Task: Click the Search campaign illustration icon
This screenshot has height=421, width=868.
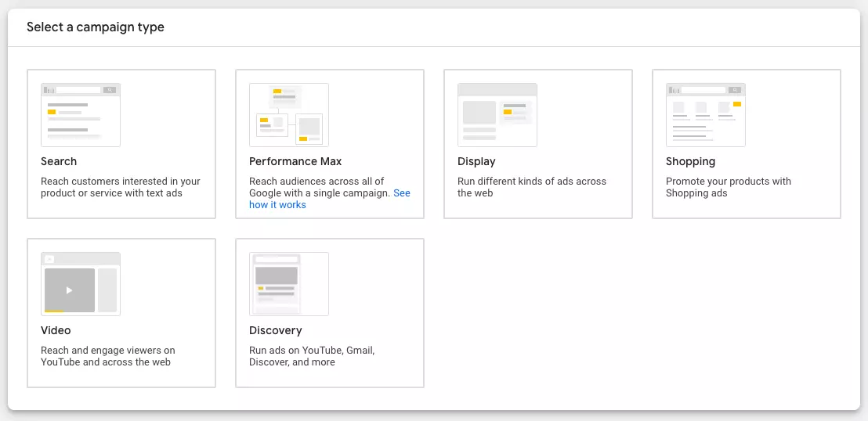Action: coord(81,115)
